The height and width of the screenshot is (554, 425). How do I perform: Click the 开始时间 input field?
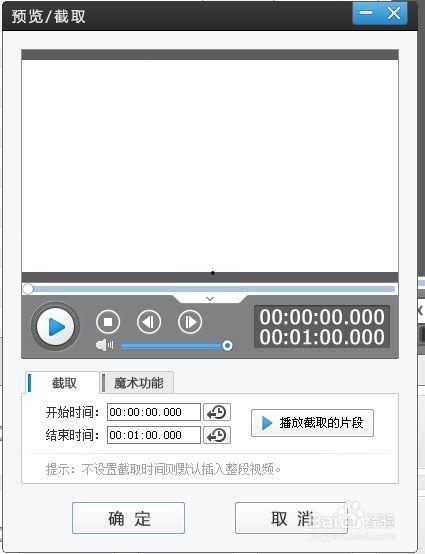pyautogui.click(x=154, y=412)
